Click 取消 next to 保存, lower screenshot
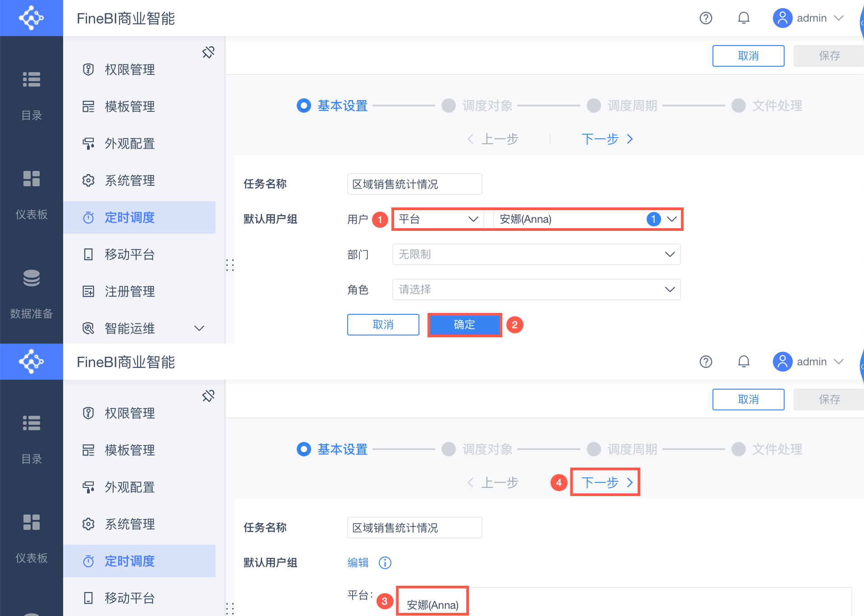This screenshot has width=864, height=616. pos(749,400)
